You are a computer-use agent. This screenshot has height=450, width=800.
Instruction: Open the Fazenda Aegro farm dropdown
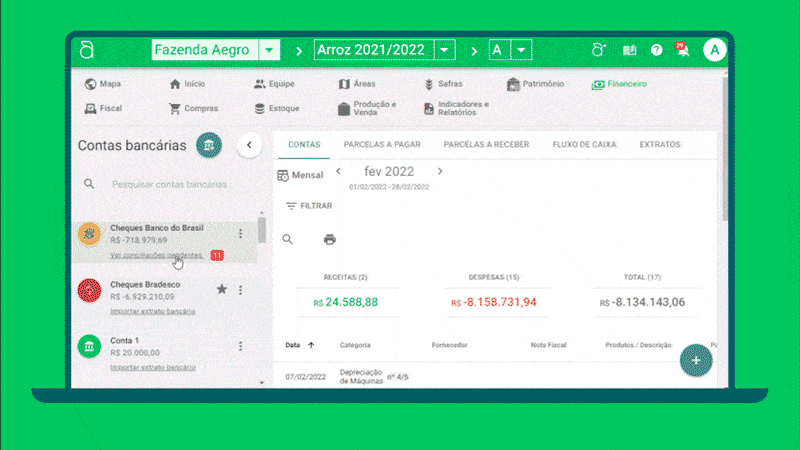269,50
